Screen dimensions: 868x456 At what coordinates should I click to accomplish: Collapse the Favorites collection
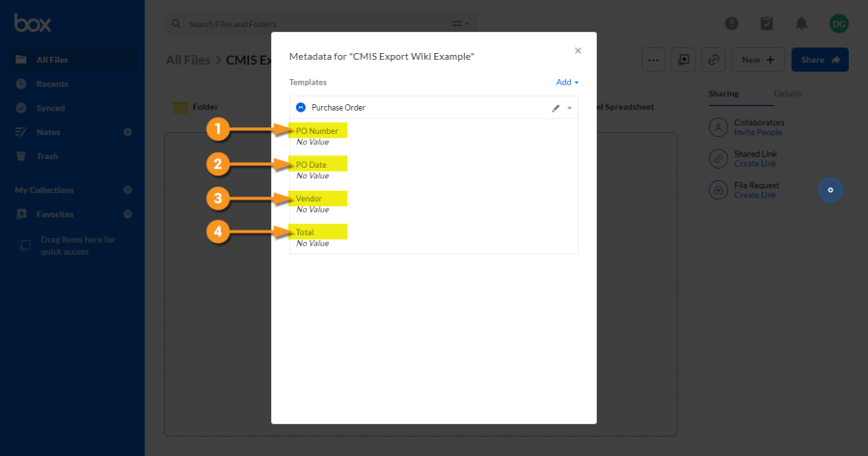tap(128, 214)
